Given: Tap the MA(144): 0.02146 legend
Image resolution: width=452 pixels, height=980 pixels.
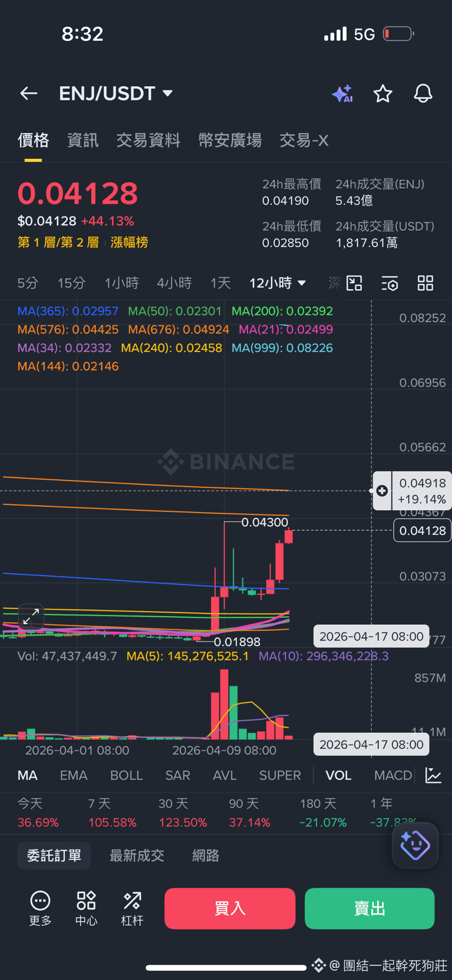Looking at the screenshot, I should (x=68, y=366).
